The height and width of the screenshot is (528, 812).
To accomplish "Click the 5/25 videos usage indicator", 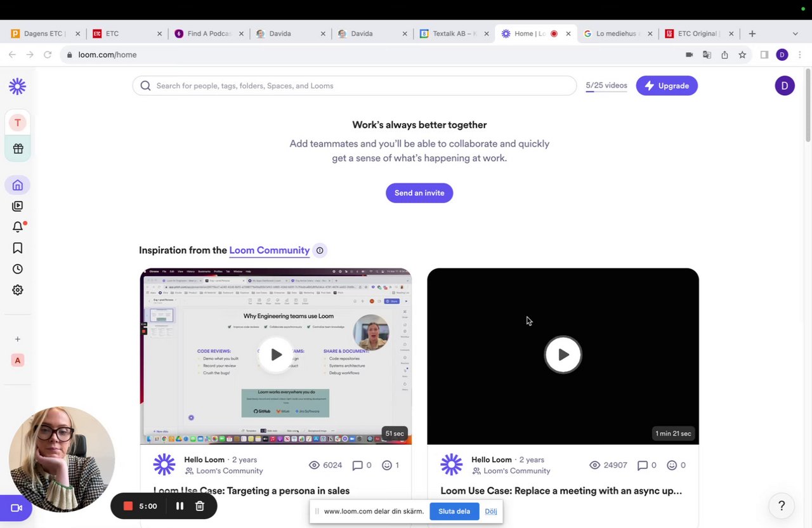I will click(x=606, y=86).
